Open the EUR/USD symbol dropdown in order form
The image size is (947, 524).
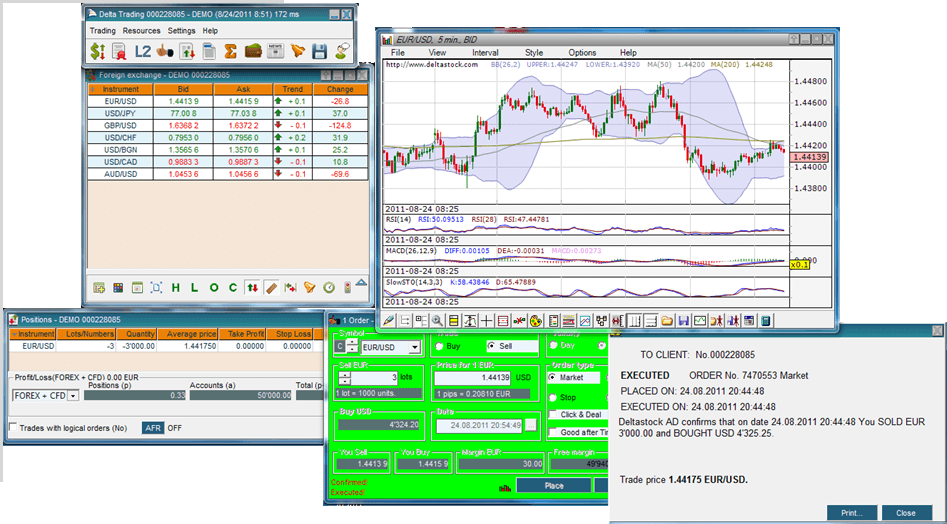coord(414,348)
